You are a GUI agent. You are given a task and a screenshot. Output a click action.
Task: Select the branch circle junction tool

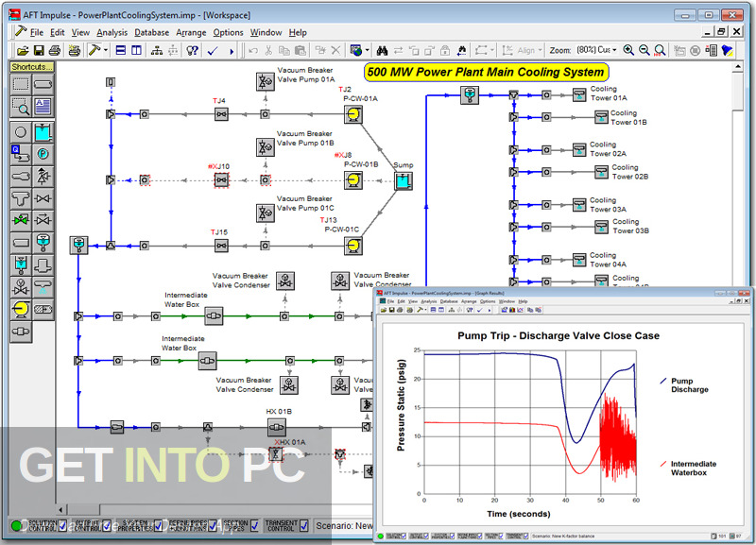tap(21, 132)
